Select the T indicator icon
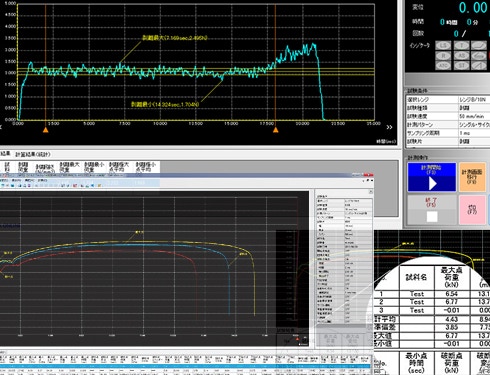490x375 pixels. (461, 46)
